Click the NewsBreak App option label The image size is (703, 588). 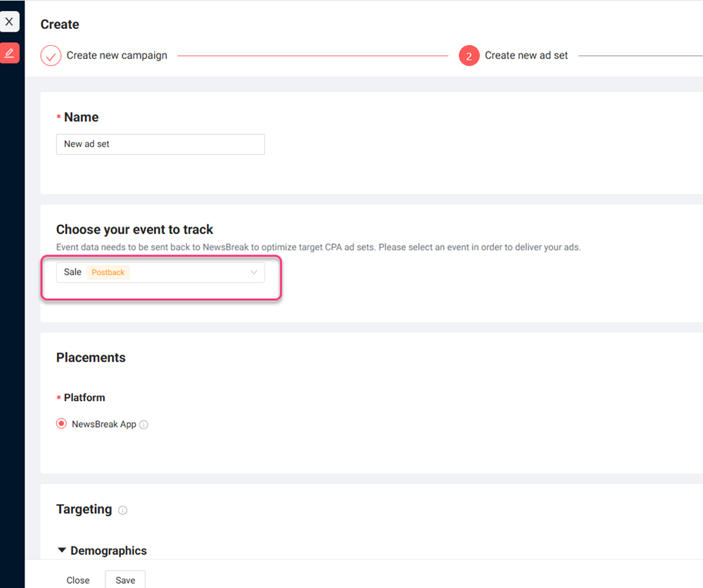103,424
